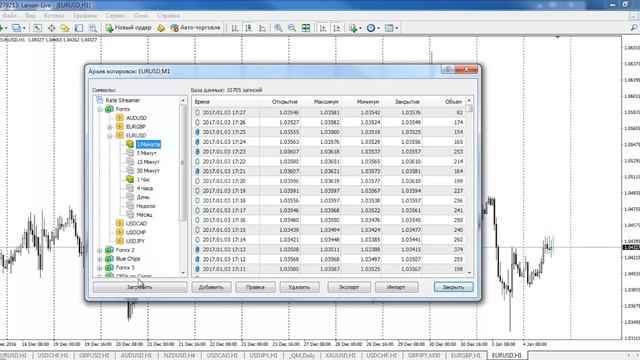The width and height of the screenshot is (640, 360).
Task: Expand the EURGBP symbol node
Action: [110, 127]
